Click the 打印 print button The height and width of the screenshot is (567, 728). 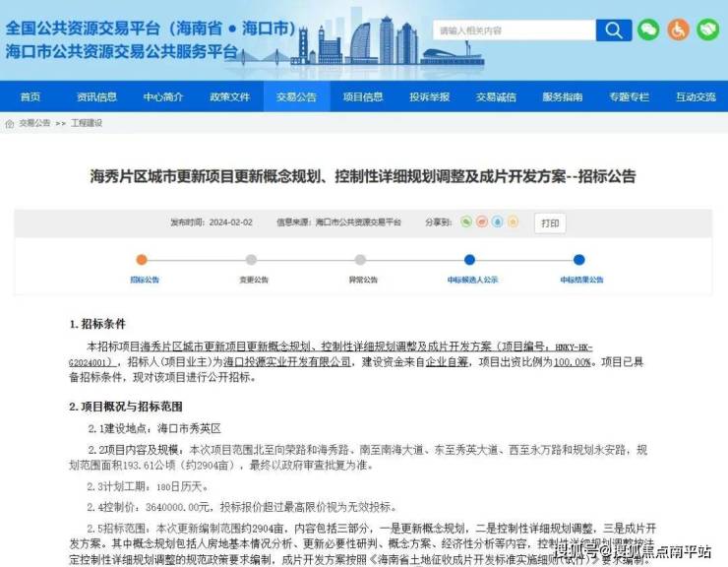pyautogui.click(x=550, y=223)
